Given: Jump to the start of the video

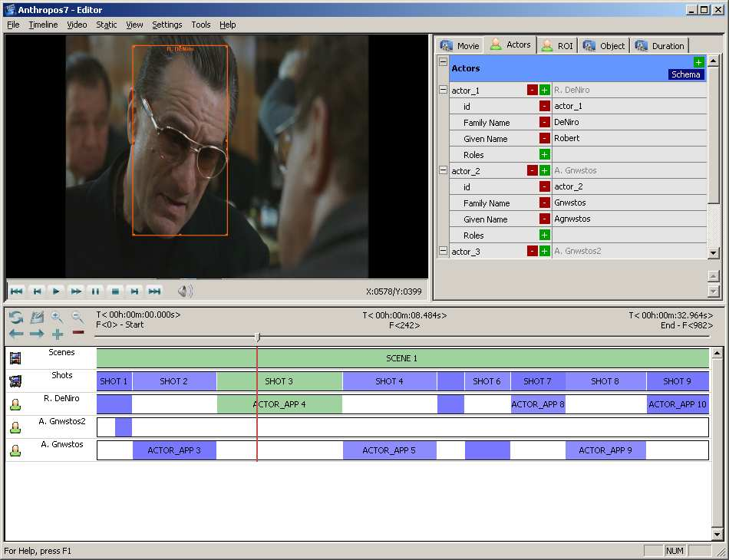Looking at the screenshot, I should click(x=17, y=292).
